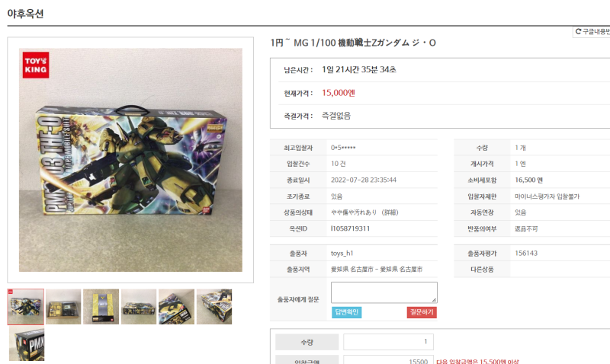Open seller toys_h1 profile link
The height and width of the screenshot is (364, 610).
click(342, 254)
